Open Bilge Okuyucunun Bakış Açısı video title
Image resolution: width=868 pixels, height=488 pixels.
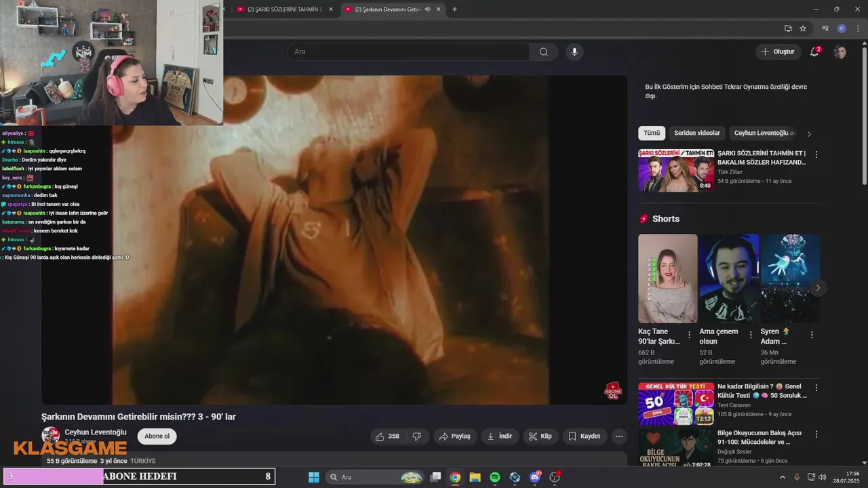pos(759,438)
